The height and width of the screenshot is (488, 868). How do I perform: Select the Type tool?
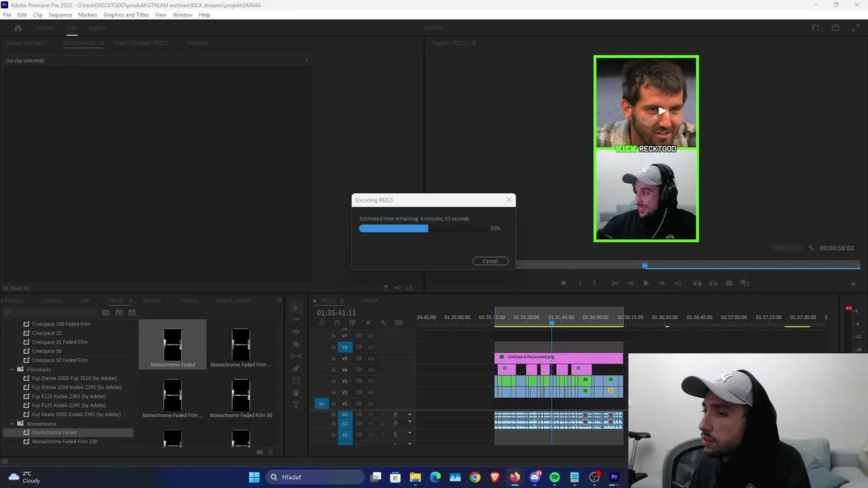click(x=296, y=405)
